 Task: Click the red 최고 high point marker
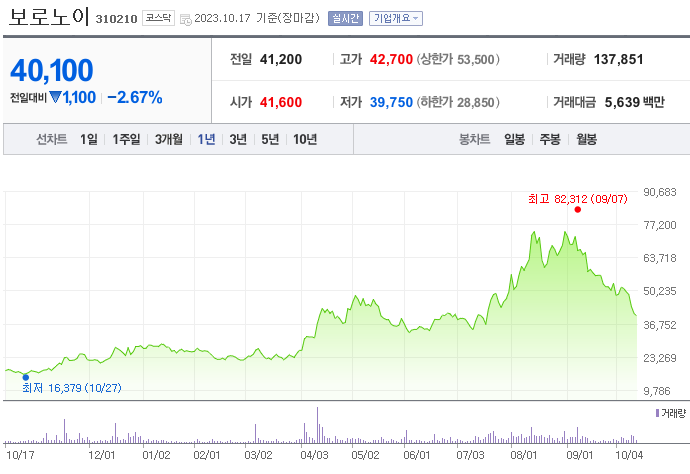point(577,209)
